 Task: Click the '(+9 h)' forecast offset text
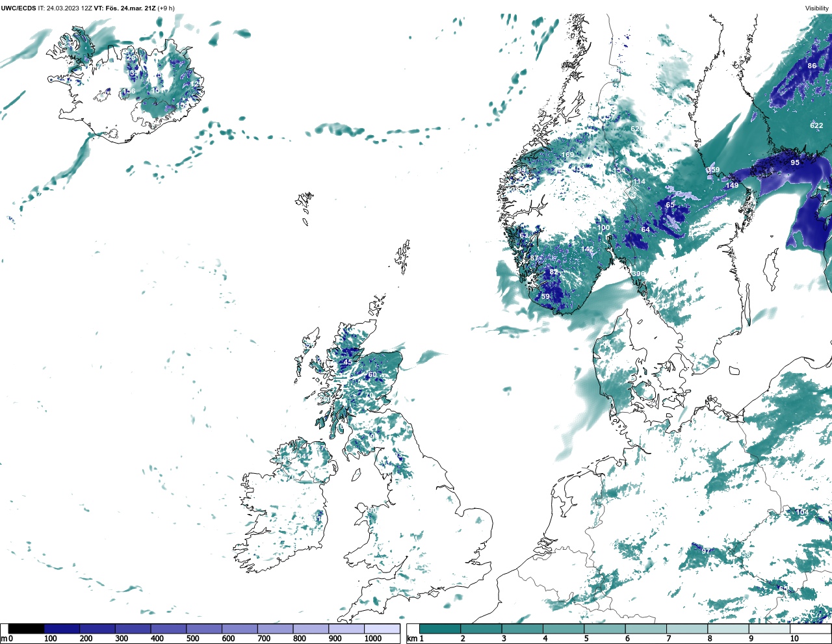click(x=165, y=8)
